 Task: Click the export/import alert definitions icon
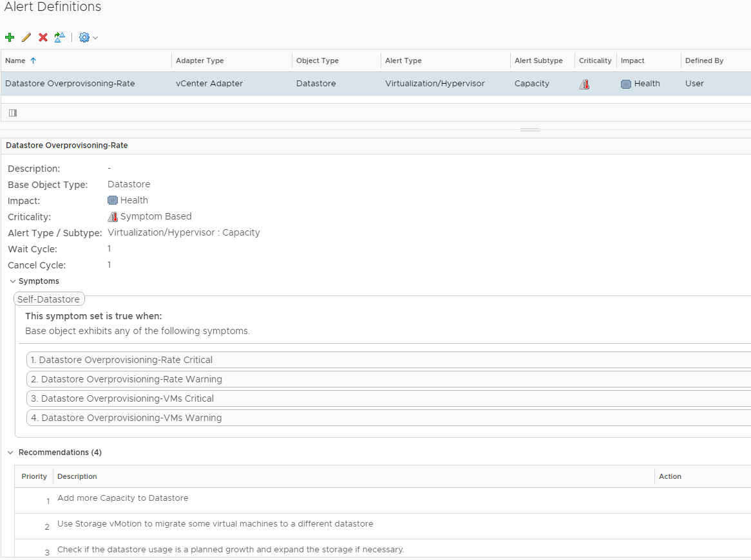pyautogui.click(x=59, y=37)
